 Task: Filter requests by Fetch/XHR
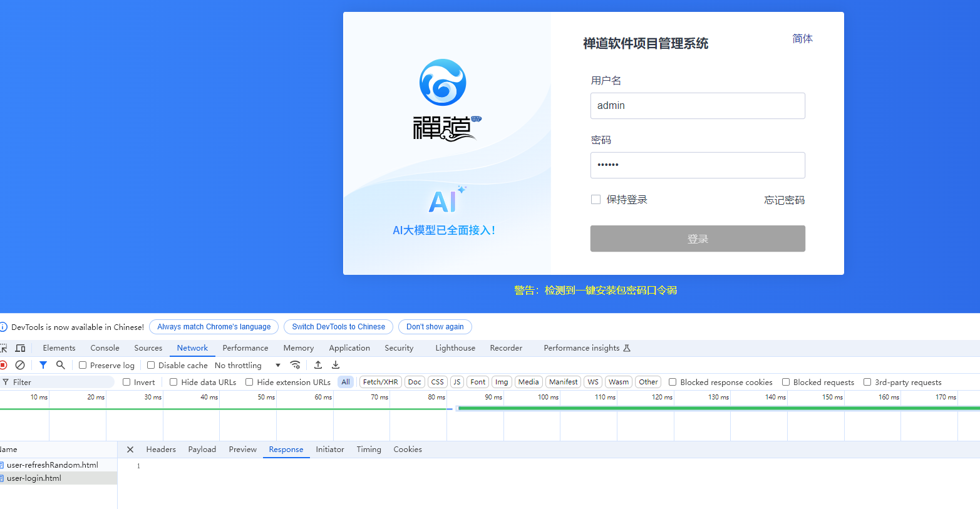(380, 382)
